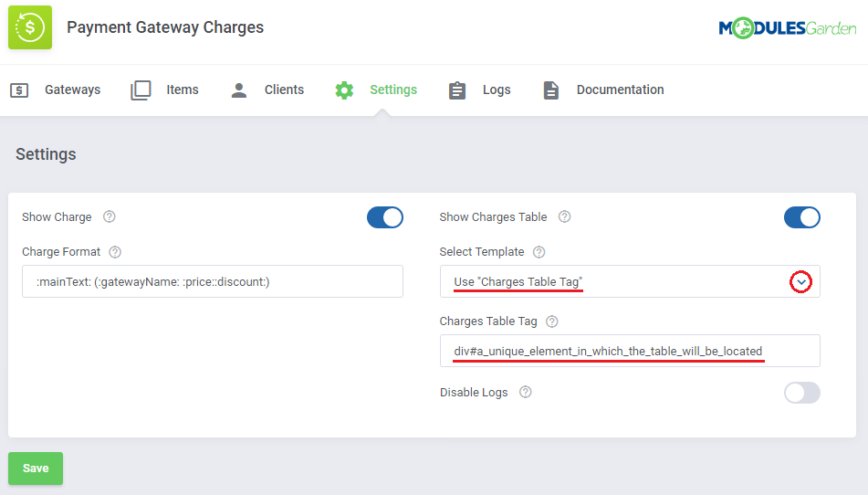Click the Show Charge label
This screenshot has height=495, width=868.
pyautogui.click(x=57, y=217)
